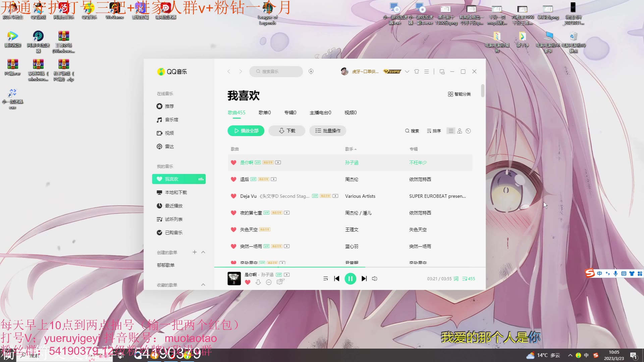This screenshot has height=362, width=644.
Task: Open the 郁郁歌单 playlist
Action: pos(166,265)
